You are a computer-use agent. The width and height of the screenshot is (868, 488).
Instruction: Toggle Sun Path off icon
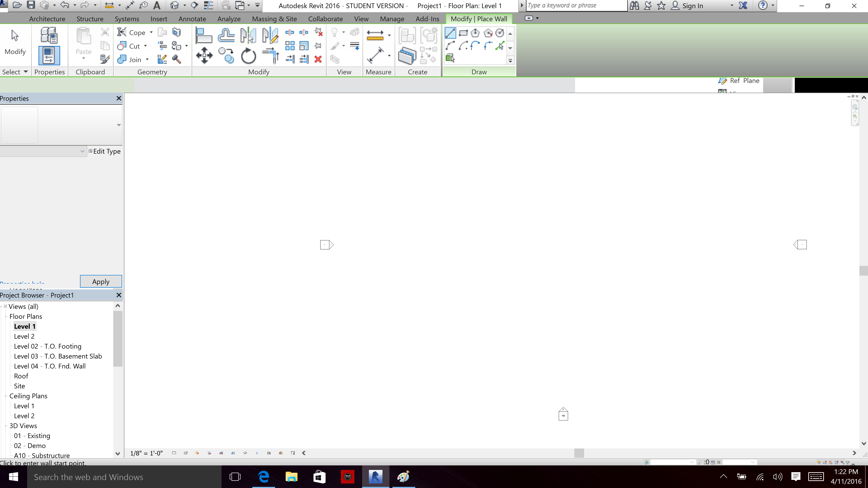tap(197, 453)
